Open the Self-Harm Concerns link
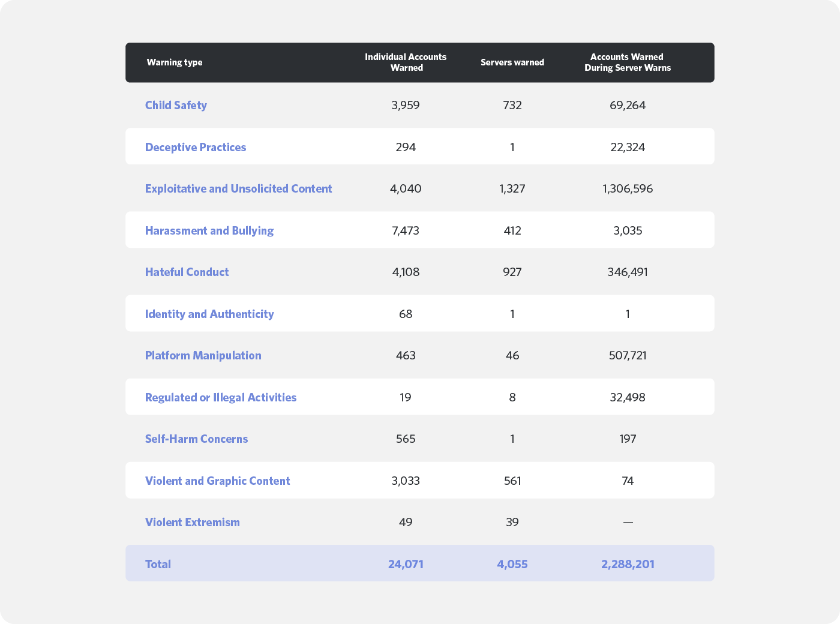 coord(196,439)
